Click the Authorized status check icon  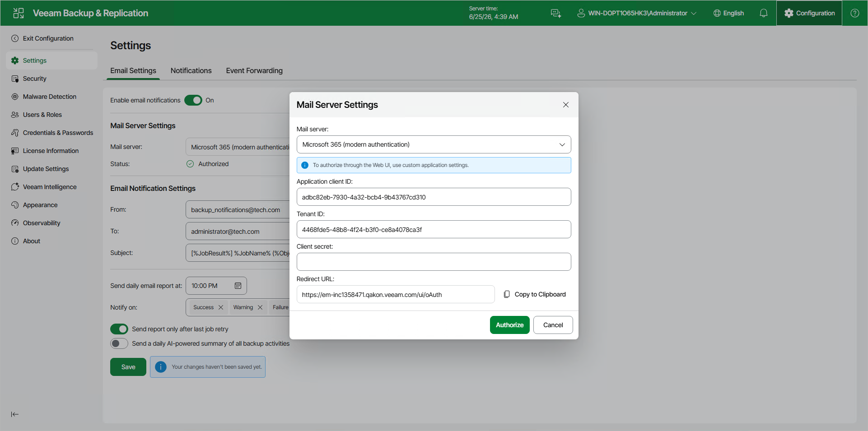(x=190, y=164)
